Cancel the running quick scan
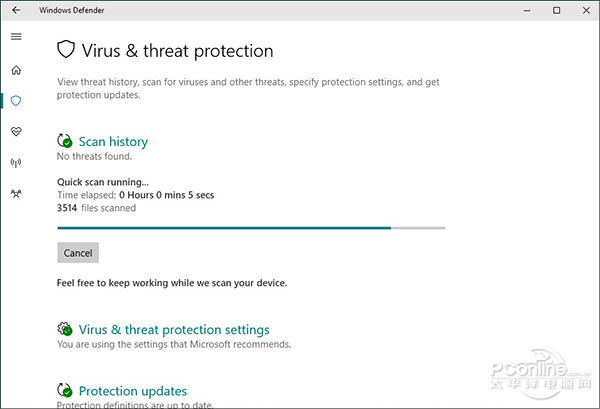The width and height of the screenshot is (600, 409). [x=78, y=253]
